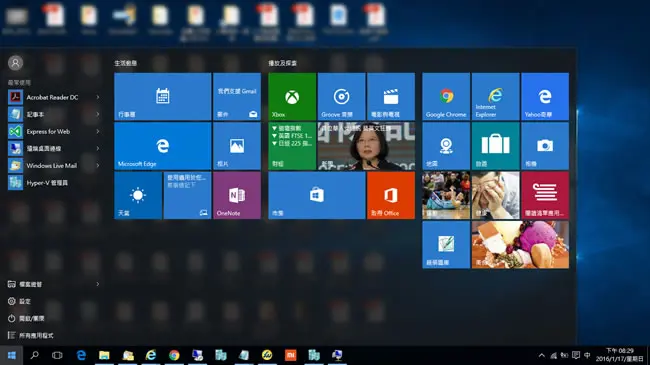Open the Calendar tile

[162, 96]
